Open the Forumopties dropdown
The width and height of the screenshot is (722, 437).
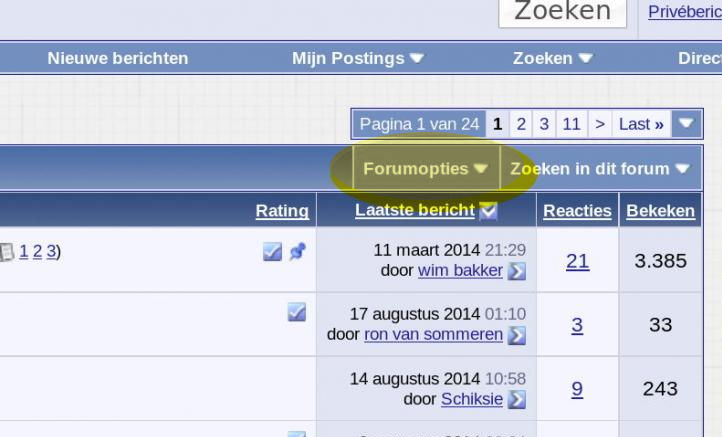pyautogui.click(x=425, y=169)
